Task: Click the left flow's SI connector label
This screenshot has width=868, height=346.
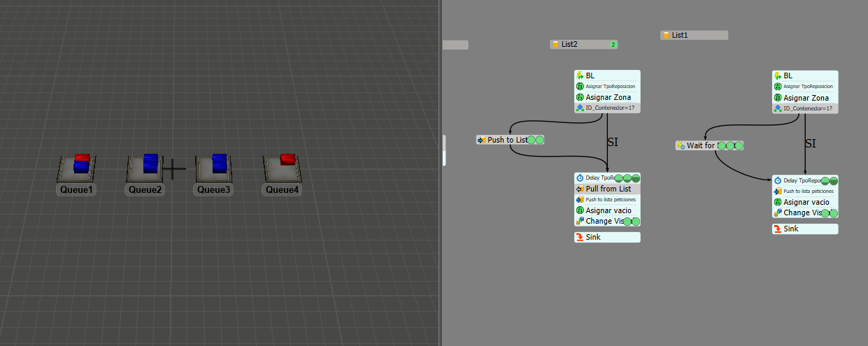Action: coord(612,143)
